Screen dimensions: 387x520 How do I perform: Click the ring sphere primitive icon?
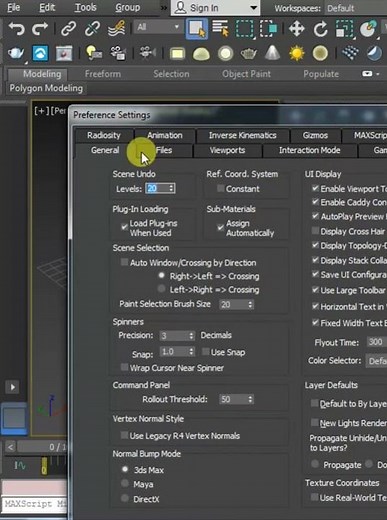(x=225, y=53)
